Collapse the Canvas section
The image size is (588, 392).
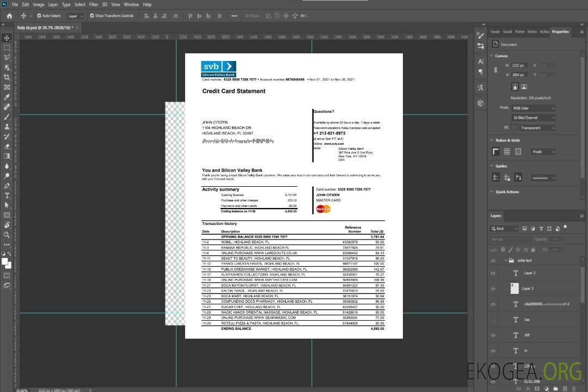click(x=492, y=56)
